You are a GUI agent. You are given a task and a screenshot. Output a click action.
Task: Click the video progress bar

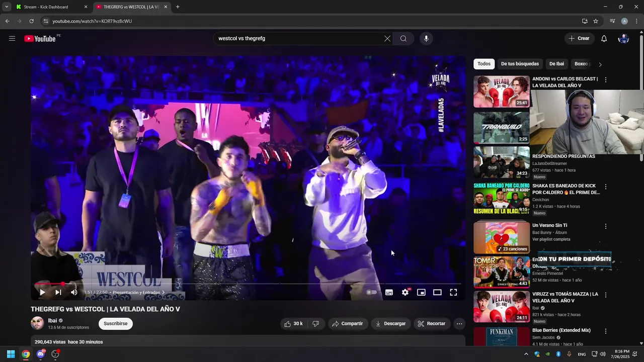pos(248,284)
